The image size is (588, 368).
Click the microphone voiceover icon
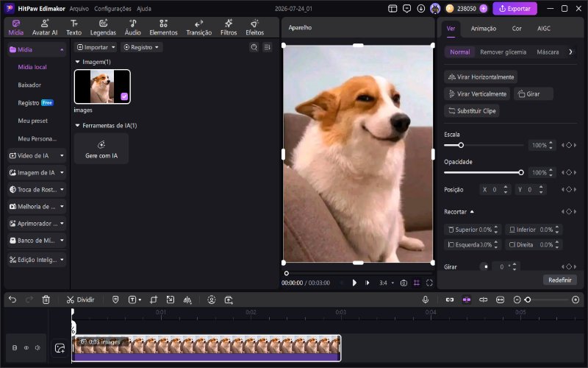(426, 300)
